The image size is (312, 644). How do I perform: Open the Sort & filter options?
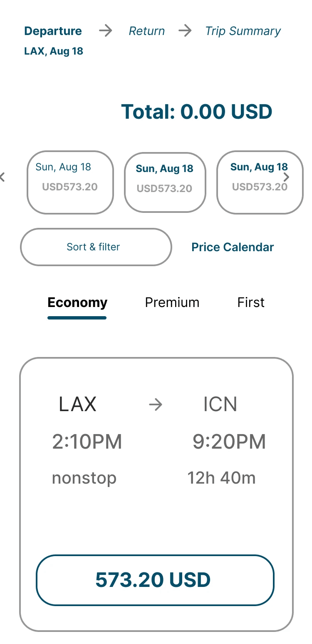[96, 247]
